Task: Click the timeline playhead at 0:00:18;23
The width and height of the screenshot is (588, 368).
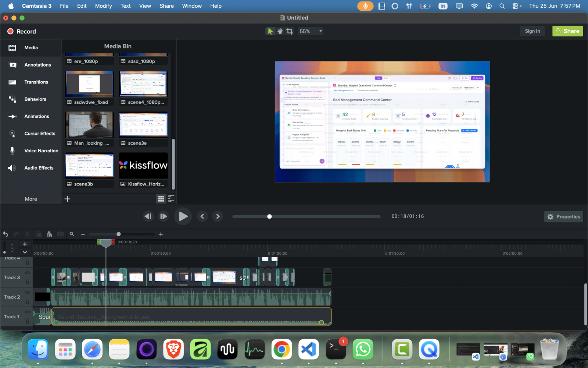Action: pos(106,243)
